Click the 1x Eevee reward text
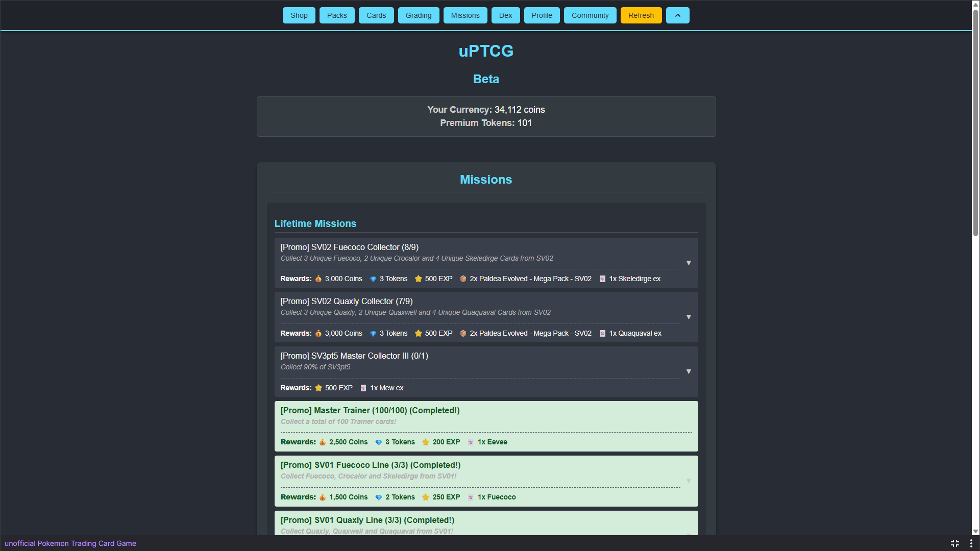The image size is (980, 551). pyautogui.click(x=493, y=442)
